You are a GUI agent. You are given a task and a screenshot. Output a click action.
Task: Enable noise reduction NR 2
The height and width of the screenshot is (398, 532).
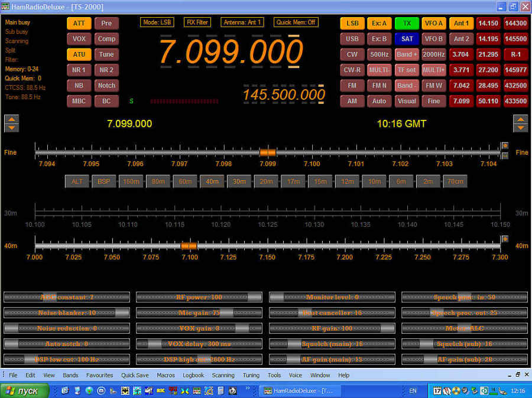pyautogui.click(x=106, y=70)
